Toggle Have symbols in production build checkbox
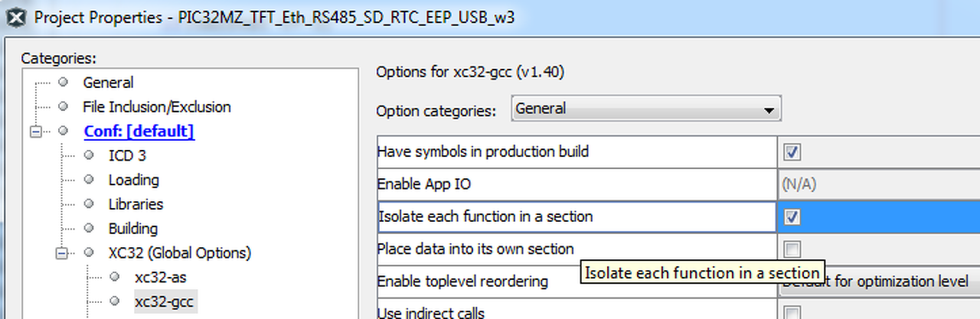 coord(792,151)
